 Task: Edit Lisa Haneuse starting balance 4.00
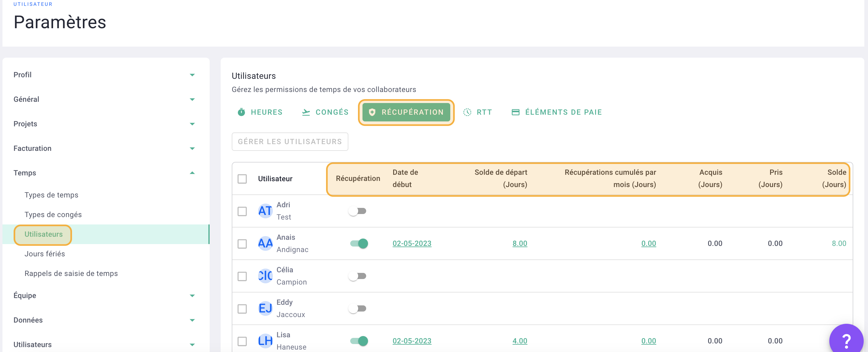pyautogui.click(x=520, y=341)
